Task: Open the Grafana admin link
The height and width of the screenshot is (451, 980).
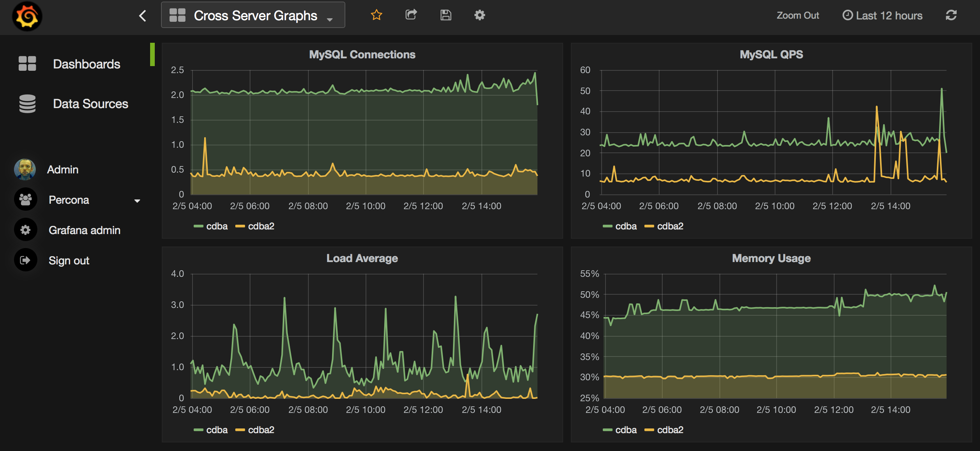Action: tap(84, 230)
